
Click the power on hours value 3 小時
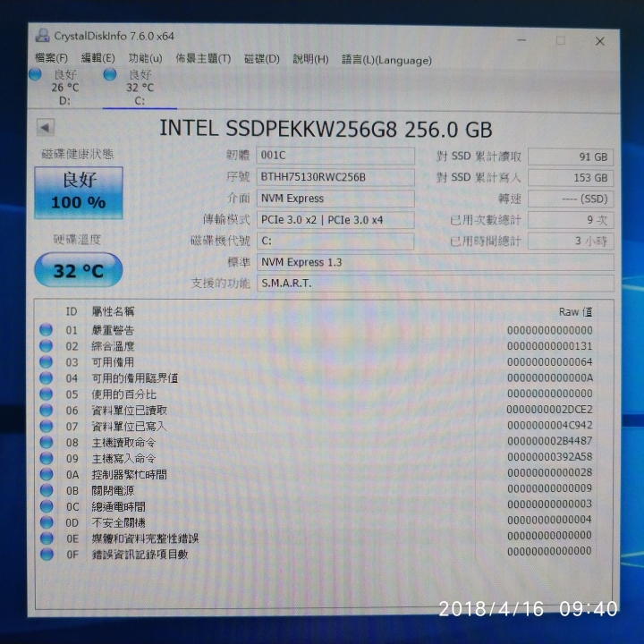click(571, 241)
